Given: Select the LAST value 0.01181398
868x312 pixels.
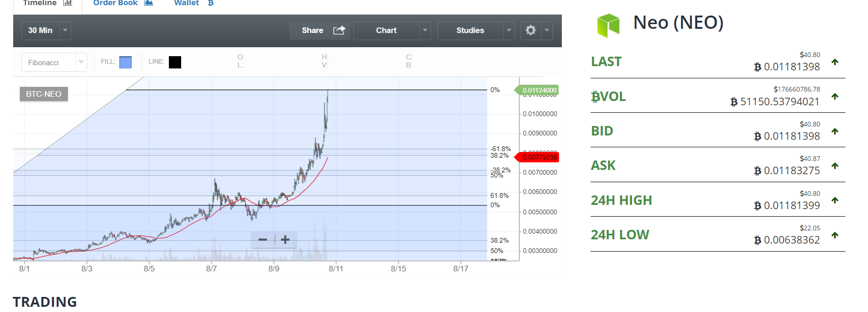Looking at the screenshot, I should pyautogui.click(x=792, y=67).
